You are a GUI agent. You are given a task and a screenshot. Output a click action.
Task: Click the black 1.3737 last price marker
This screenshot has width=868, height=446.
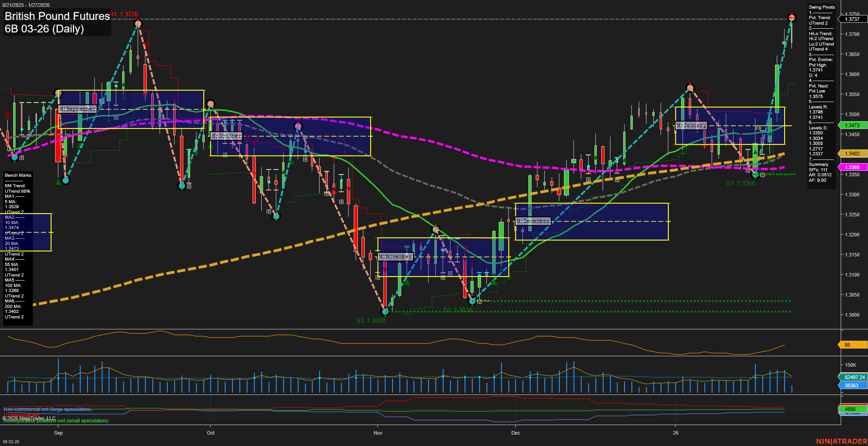click(x=852, y=19)
